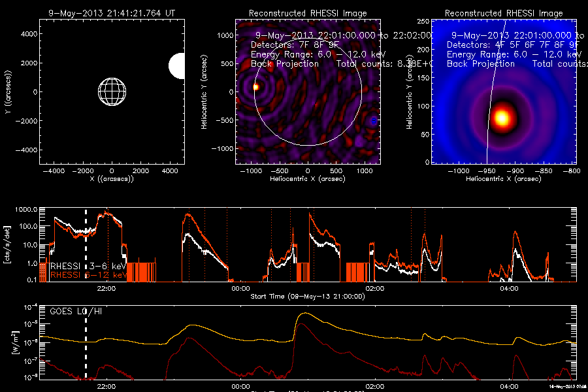Click the '[W/m²]' GOES axis label

pos(15,342)
